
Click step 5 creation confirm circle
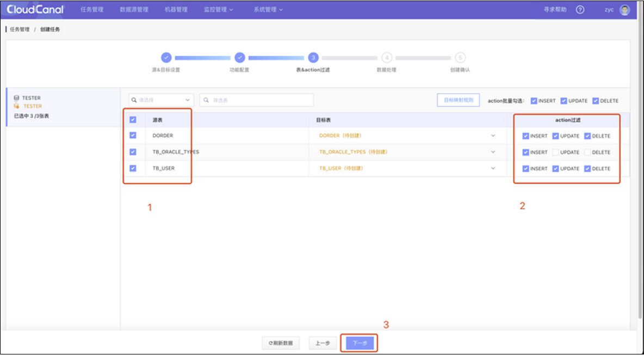[460, 58]
